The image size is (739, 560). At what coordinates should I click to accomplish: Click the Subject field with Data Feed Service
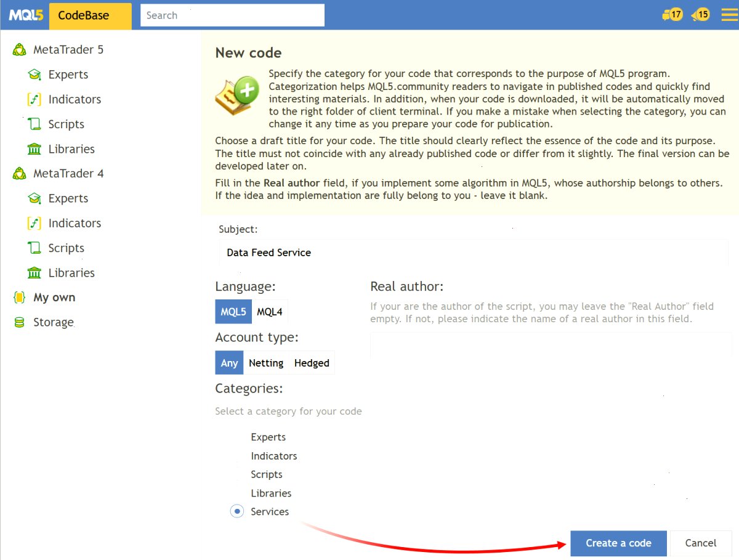(474, 253)
